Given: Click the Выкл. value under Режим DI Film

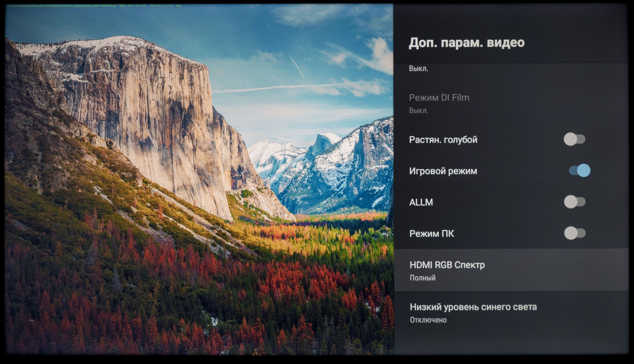Looking at the screenshot, I should (418, 111).
